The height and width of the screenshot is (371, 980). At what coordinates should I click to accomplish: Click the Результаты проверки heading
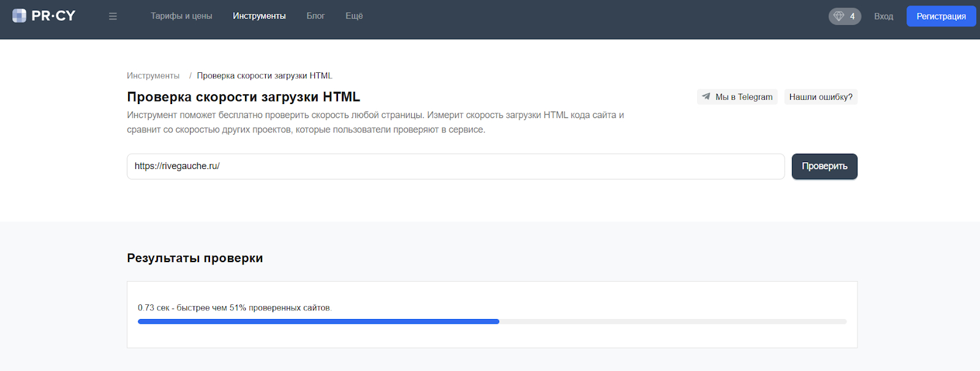195,258
